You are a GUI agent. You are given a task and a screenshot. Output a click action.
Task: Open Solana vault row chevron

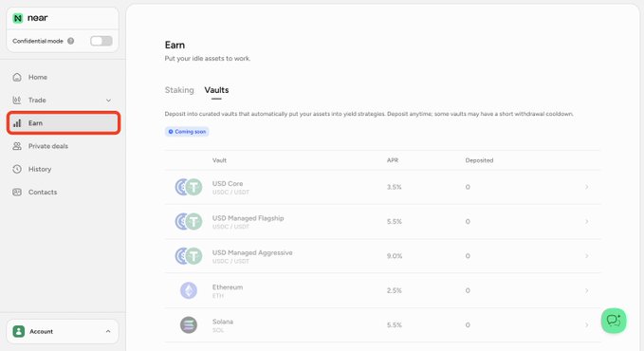pos(586,325)
